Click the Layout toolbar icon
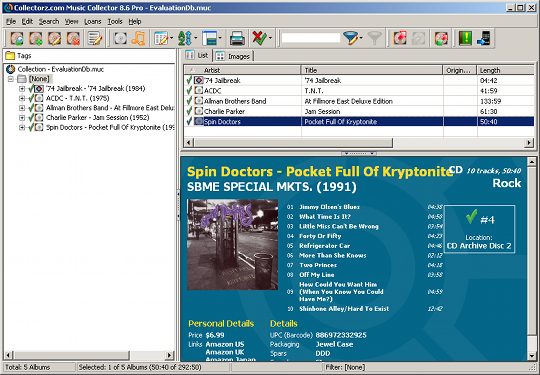This screenshot has height=375, width=540. click(209, 38)
